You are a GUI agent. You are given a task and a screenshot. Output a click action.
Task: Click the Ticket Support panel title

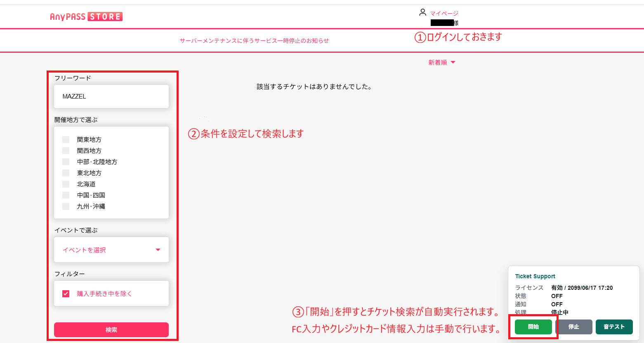(x=535, y=276)
